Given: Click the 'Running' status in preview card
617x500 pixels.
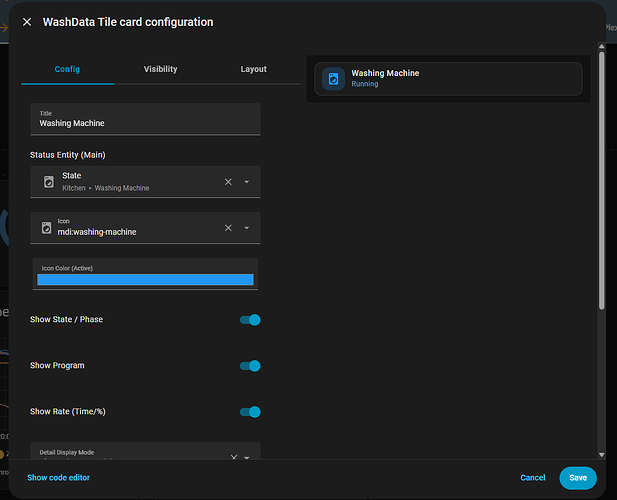Looking at the screenshot, I should coord(365,84).
